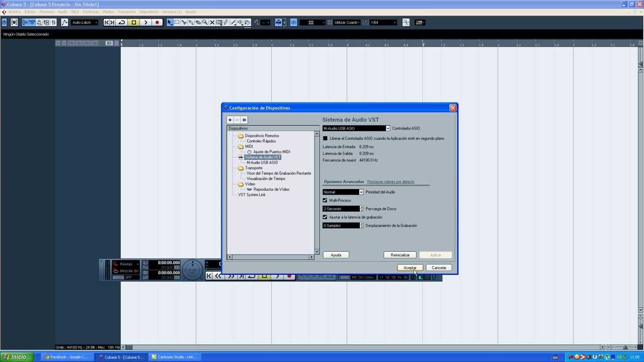Screen dimensions: 644x362
Task: Open Reempl. record mode dropdown on transport
Action: [x=126, y=264]
